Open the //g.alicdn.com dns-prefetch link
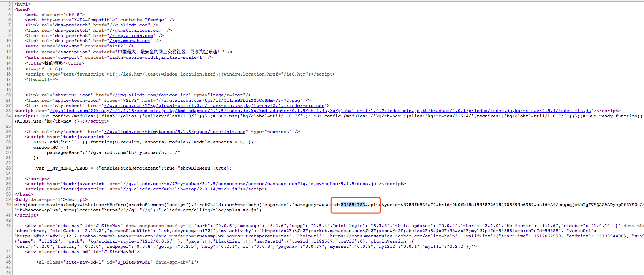Image resolution: width=644 pixels, height=275 pixels. click(x=129, y=25)
